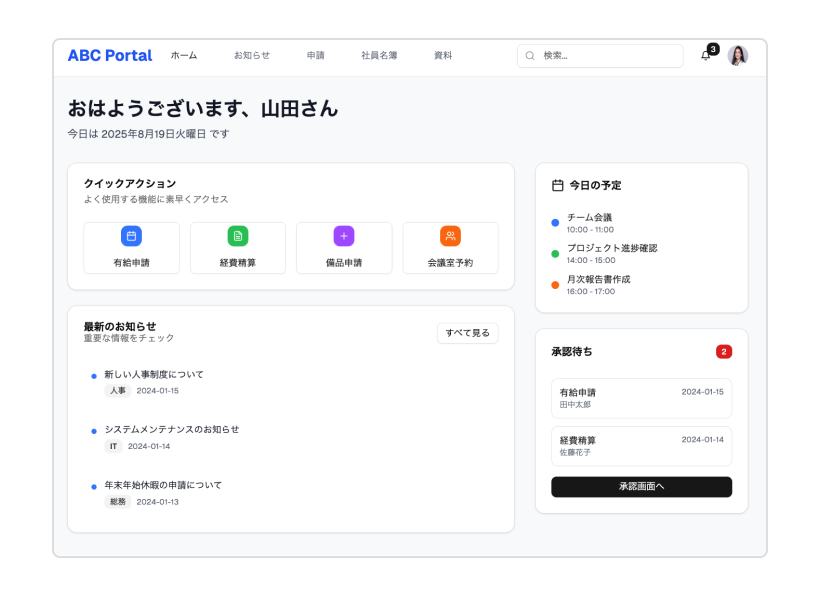Click the orange people icon for 会議室予約
The image size is (820, 594).
pos(450,236)
